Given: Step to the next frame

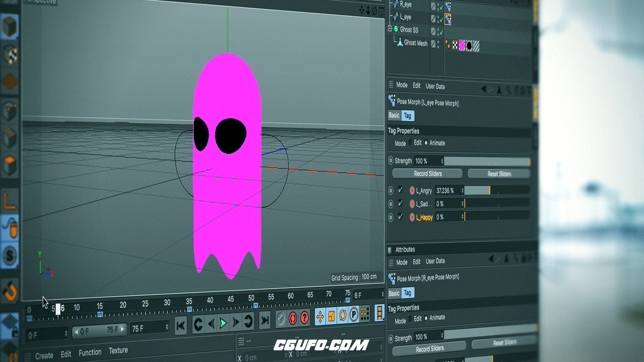Looking at the screenshot, I should click(235, 322).
